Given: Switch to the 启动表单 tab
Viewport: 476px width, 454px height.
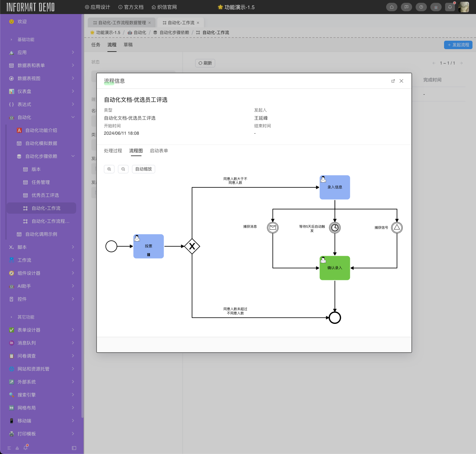Looking at the screenshot, I should (159, 151).
